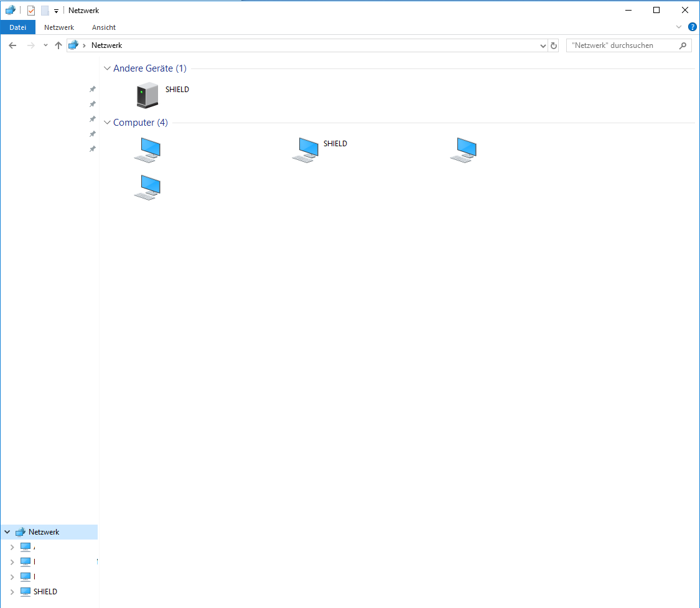Viewport: 700px width, 608px height.
Task: Collapse the Computer group
Action: click(107, 123)
